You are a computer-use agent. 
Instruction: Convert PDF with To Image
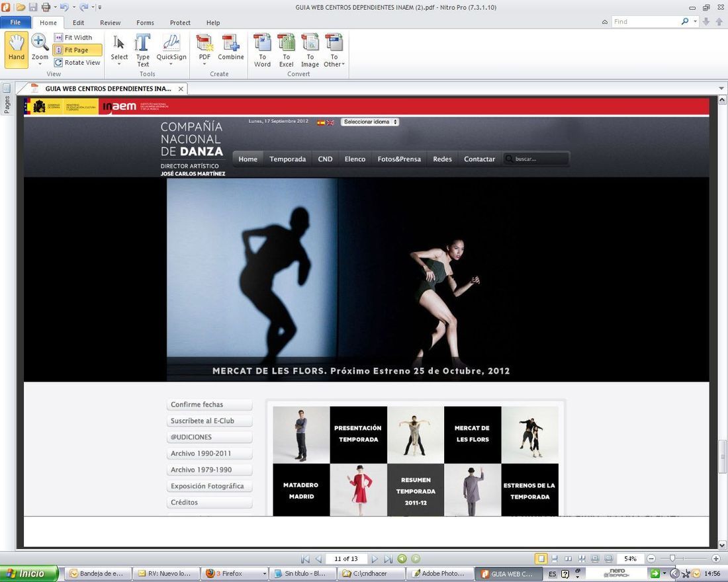point(310,50)
